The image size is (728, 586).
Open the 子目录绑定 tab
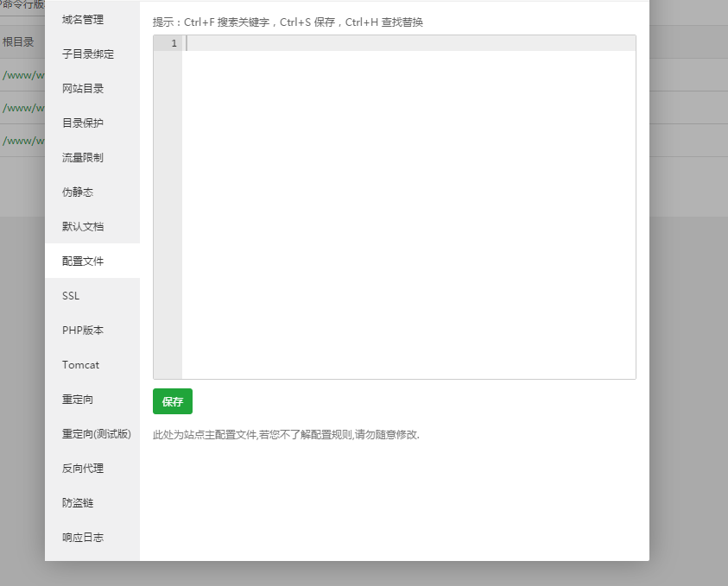[92, 54]
